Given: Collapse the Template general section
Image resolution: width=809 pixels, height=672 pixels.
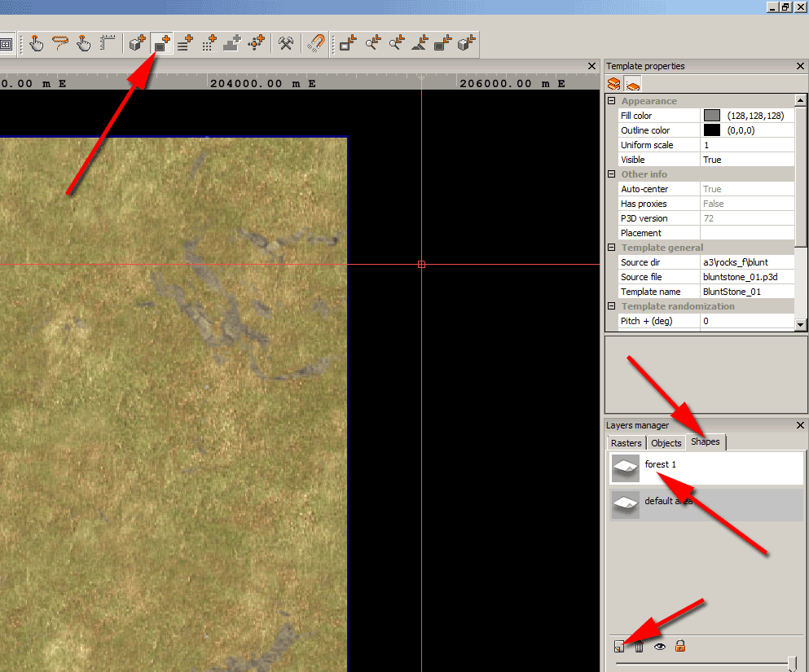Looking at the screenshot, I should click(x=611, y=247).
